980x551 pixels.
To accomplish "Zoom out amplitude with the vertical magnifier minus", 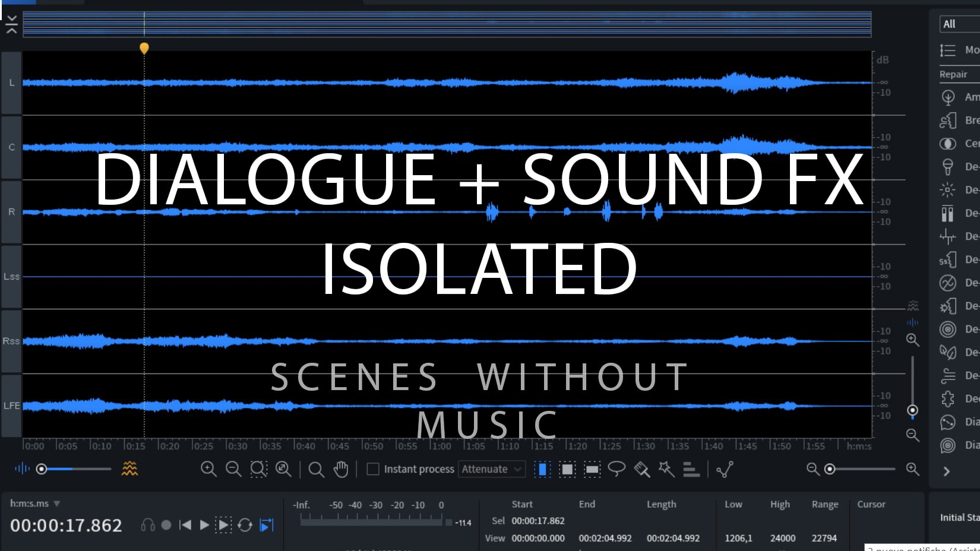I will 913,435.
